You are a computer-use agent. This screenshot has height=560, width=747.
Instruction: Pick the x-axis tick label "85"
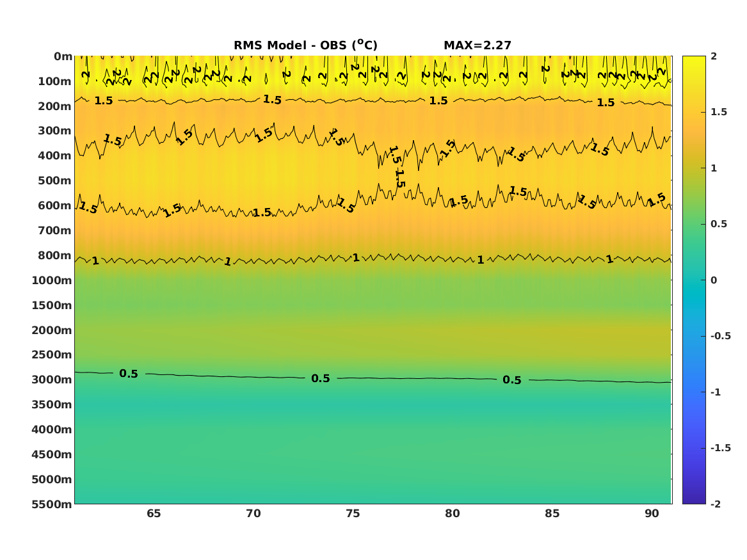point(552,514)
